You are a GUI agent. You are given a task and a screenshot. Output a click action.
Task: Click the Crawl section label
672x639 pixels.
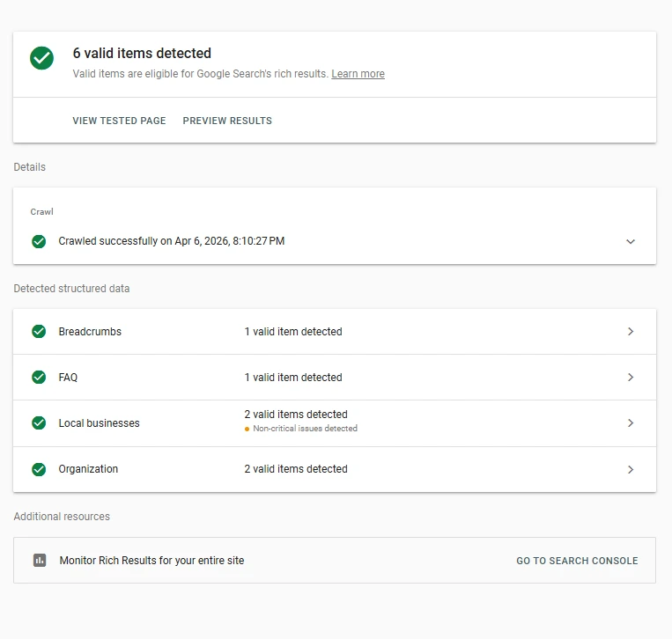(42, 211)
